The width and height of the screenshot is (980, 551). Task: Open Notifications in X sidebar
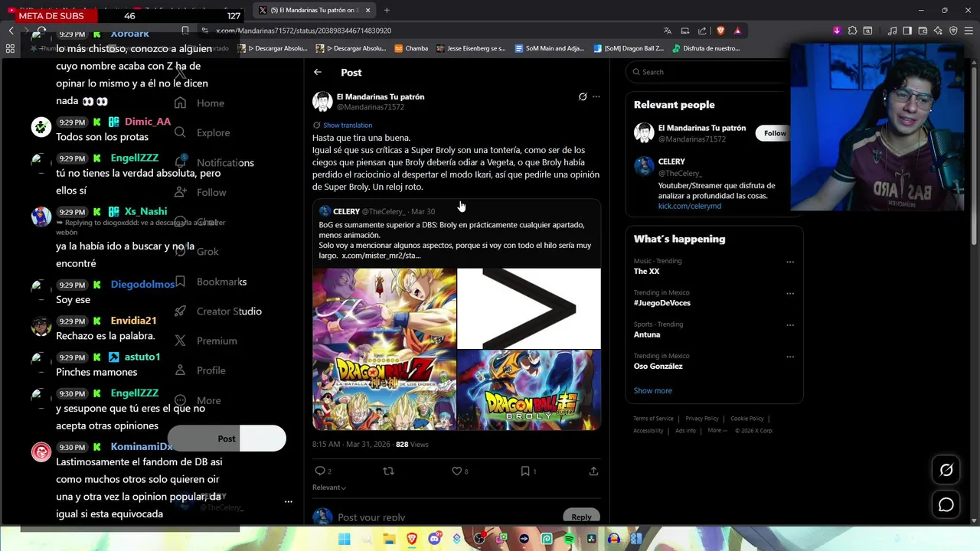pos(214,162)
